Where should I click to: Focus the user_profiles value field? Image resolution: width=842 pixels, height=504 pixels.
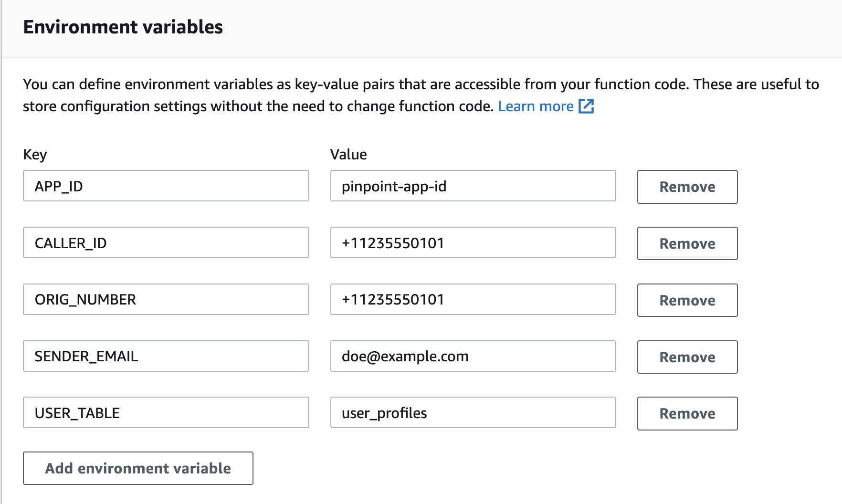coord(473,413)
